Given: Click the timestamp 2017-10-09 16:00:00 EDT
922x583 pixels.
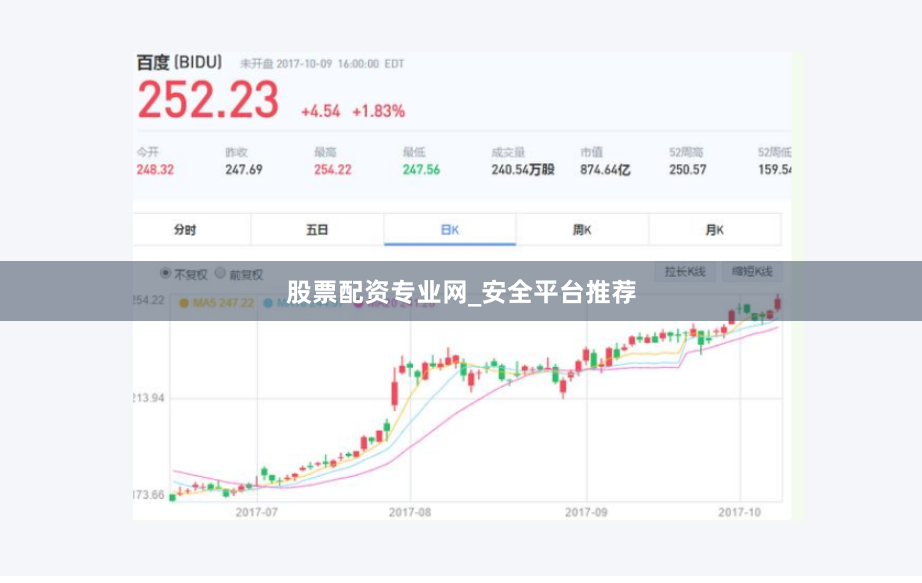Looking at the screenshot, I should pos(340,64).
